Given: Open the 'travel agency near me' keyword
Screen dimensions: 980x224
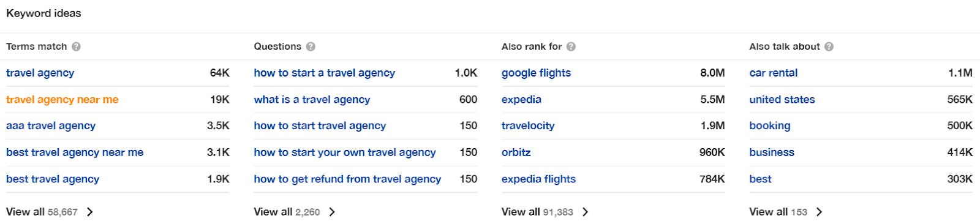Looking at the screenshot, I should 62,99.
